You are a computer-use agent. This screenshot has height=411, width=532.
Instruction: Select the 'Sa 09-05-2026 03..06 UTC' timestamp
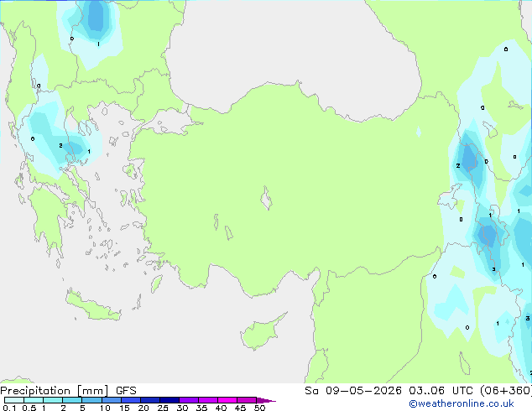pyautogui.click(x=389, y=391)
